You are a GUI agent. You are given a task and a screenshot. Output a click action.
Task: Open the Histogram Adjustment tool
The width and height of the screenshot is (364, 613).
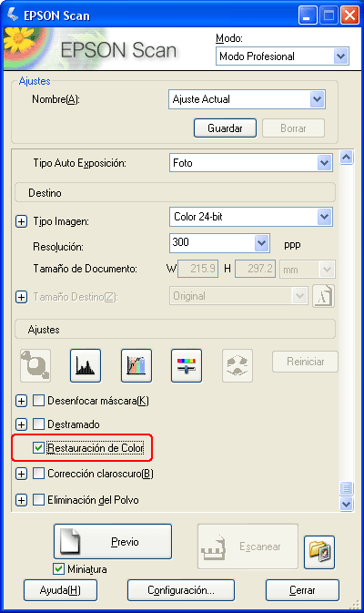coord(86,365)
